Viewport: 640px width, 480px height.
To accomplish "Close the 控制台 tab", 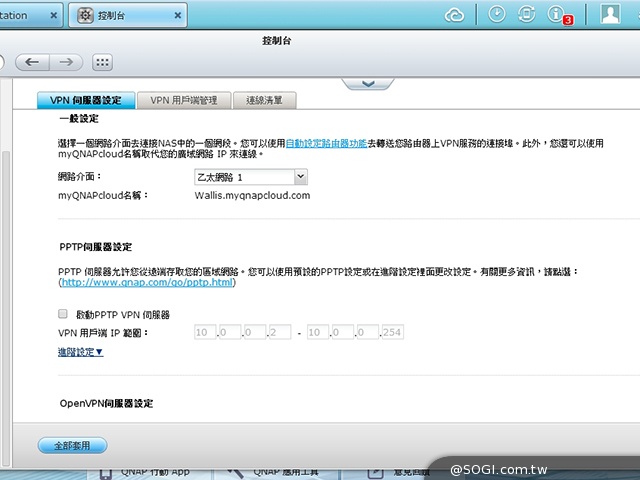I will tap(178, 16).
